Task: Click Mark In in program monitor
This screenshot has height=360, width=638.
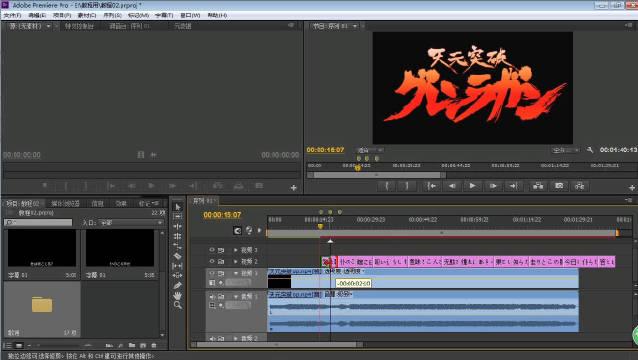Action: 387,186
